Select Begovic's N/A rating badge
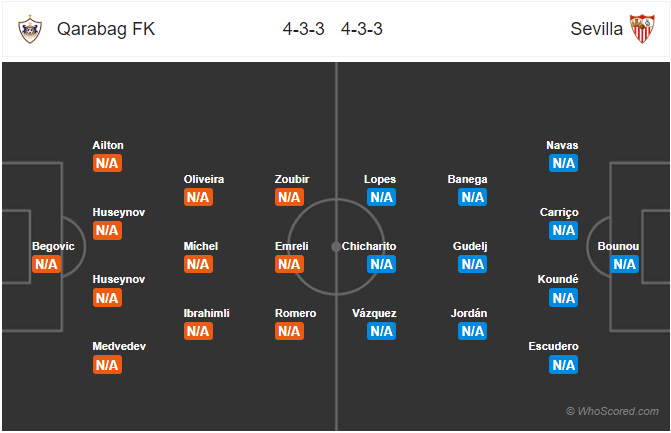Screen dimensions: 671x433 tap(46, 264)
